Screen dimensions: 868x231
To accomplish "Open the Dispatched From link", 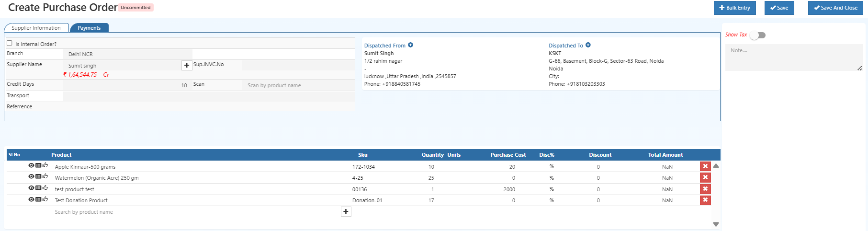I will pyautogui.click(x=385, y=46).
